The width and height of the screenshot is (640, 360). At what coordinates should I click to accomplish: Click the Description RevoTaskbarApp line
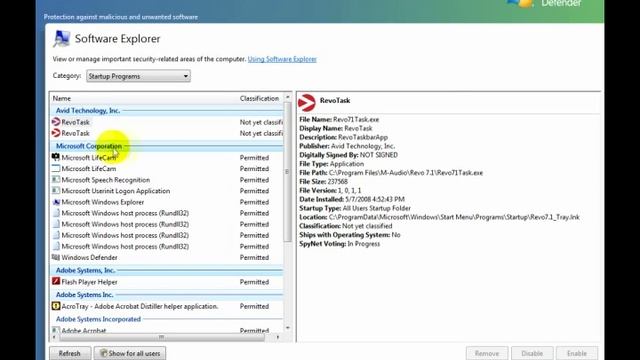click(344, 137)
